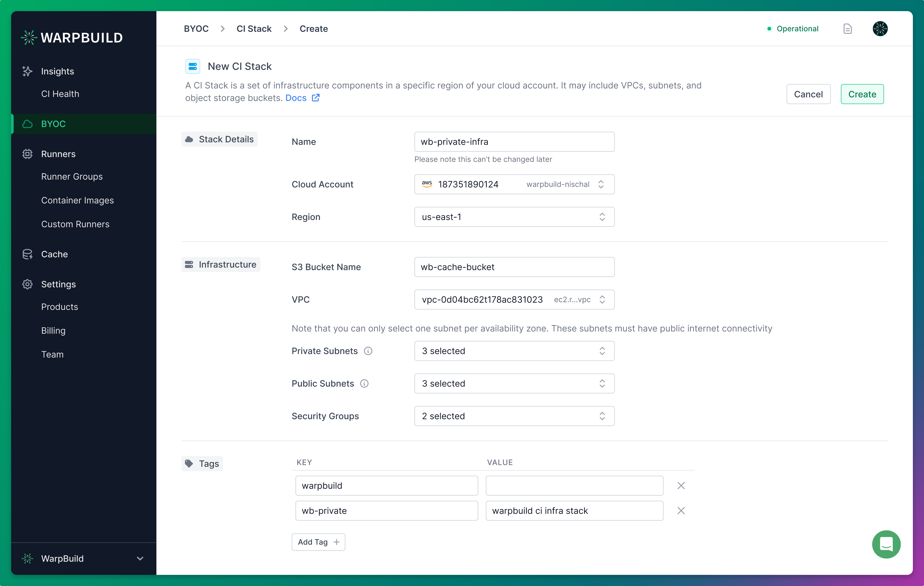Click the Docs external link
The width and height of the screenshot is (924, 586).
tap(302, 98)
